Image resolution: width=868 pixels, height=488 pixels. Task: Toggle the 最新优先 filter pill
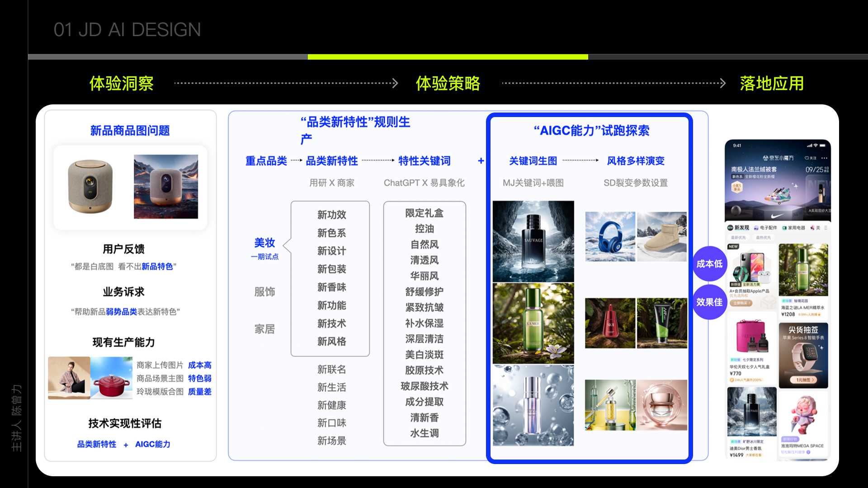[738, 237]
